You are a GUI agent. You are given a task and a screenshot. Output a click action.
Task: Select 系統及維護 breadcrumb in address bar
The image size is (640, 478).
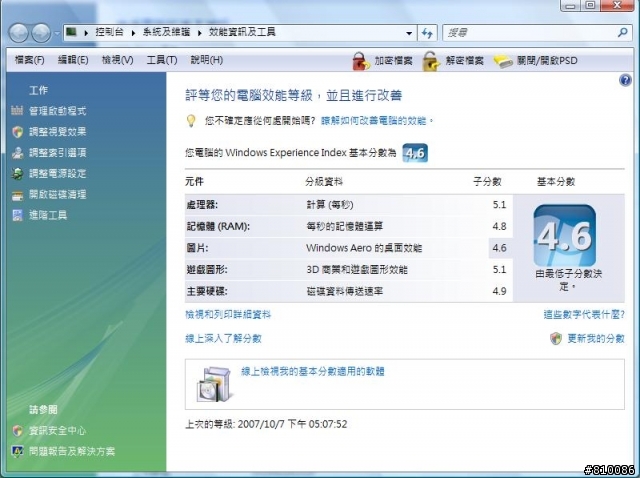166,32
